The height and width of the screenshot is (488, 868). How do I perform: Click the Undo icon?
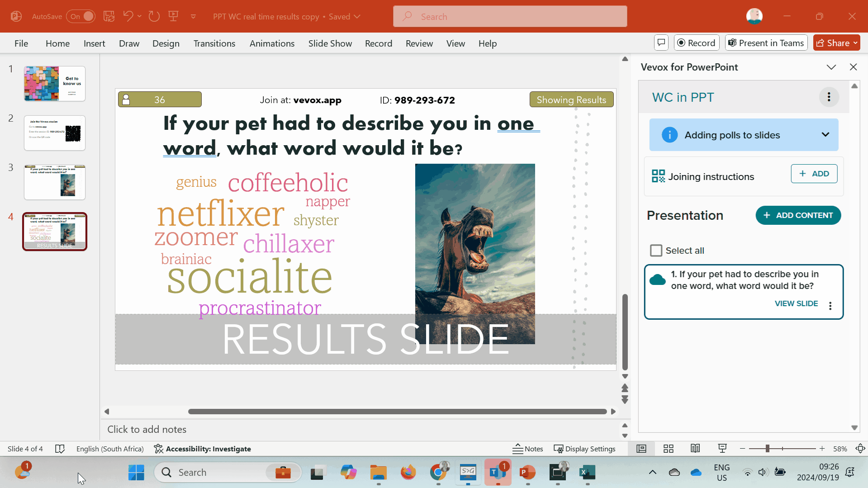(x=128, y=16)
